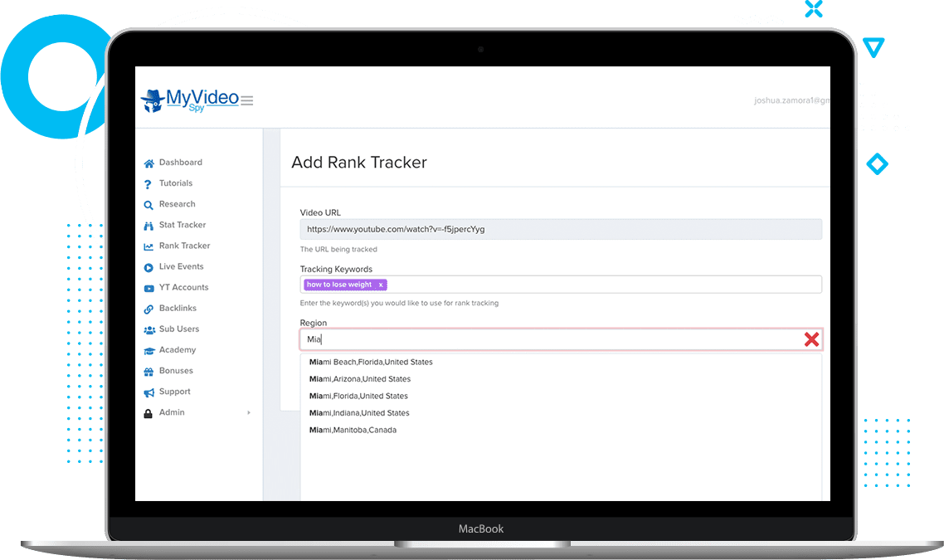Click the Research magnifier icon

click(148, 205)
